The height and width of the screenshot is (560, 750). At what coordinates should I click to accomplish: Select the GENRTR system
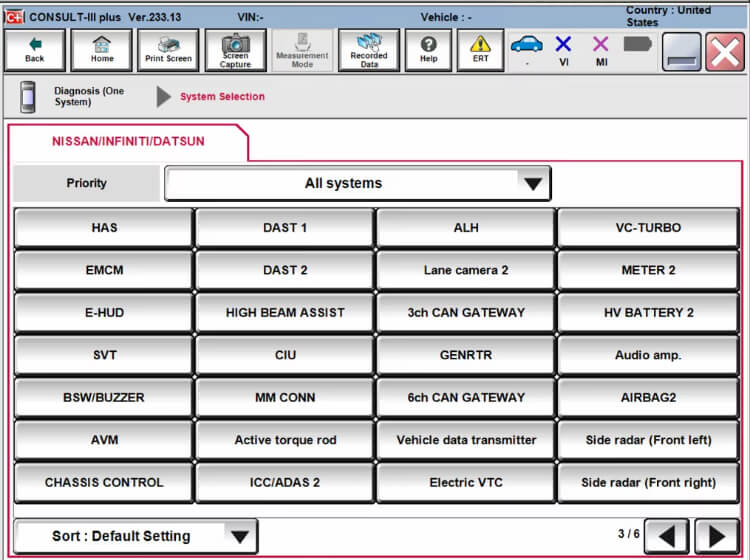pos(466,355)
